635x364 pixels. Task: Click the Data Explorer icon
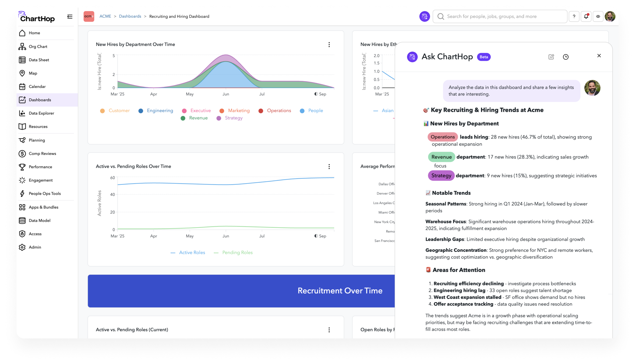point(22,113)
